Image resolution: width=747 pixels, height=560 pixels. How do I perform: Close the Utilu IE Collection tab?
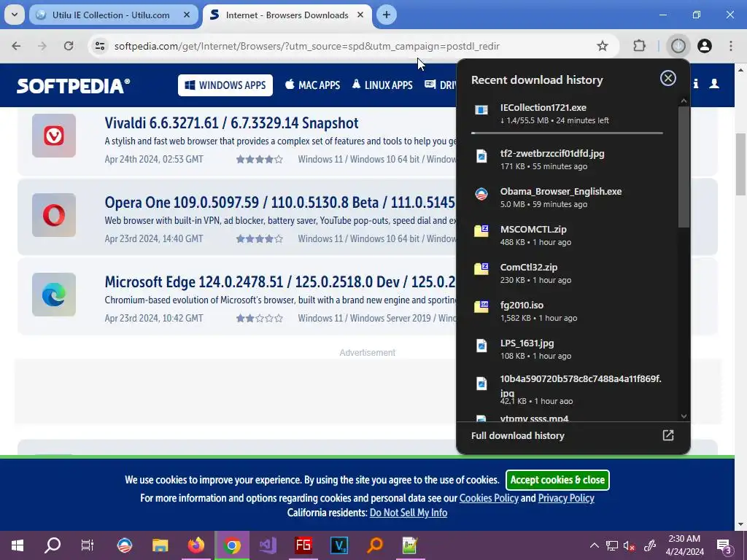[187, 15]
